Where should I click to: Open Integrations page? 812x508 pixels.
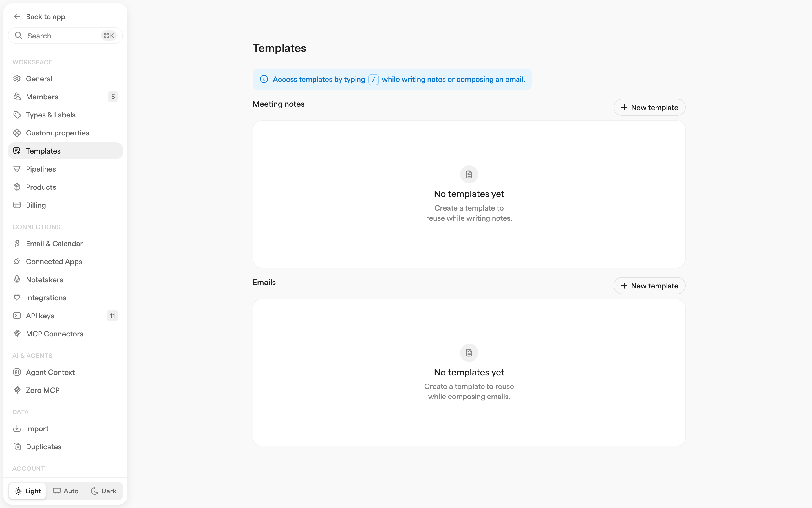pyautogui.click(x=65, y=298)
